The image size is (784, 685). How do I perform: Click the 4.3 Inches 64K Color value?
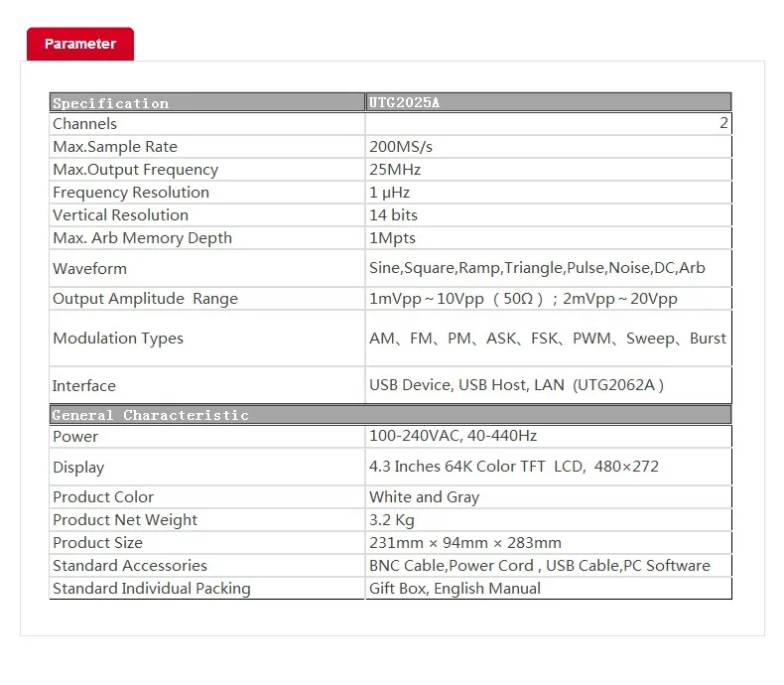(x=514, y=467)
